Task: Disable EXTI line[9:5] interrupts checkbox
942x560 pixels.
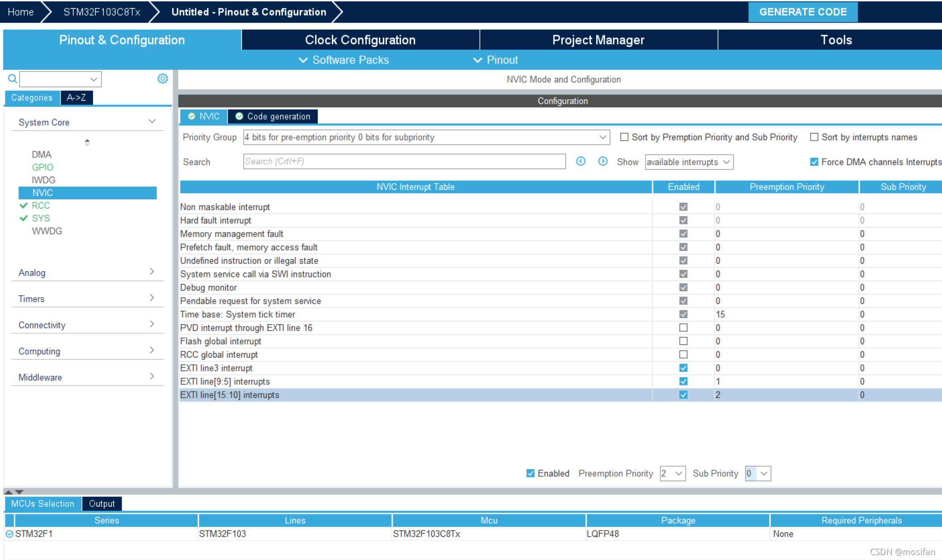Action: coord(683,382)
